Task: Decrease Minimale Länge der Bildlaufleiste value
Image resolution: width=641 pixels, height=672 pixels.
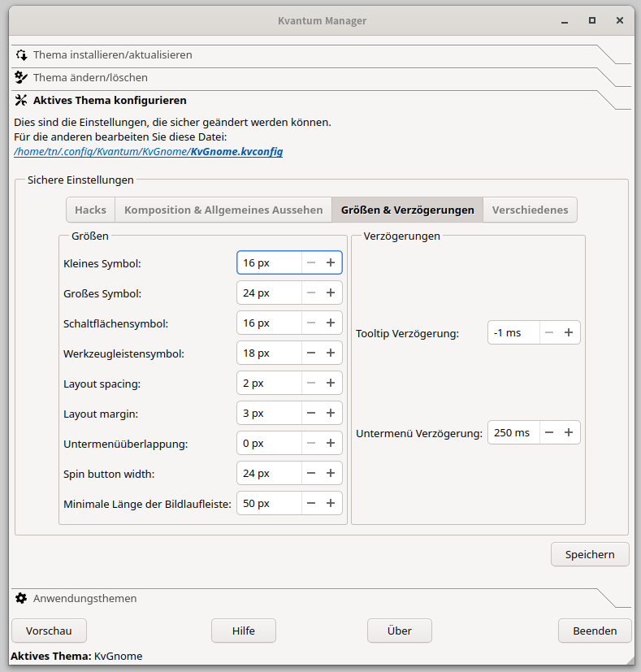Action: pos(311,503)
